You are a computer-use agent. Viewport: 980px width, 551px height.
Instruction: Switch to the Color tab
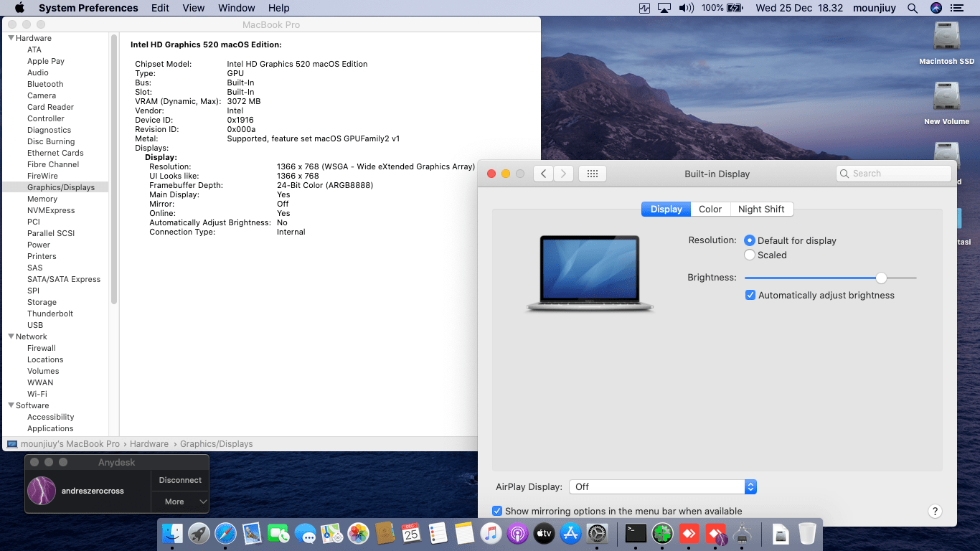click(710, 209)
